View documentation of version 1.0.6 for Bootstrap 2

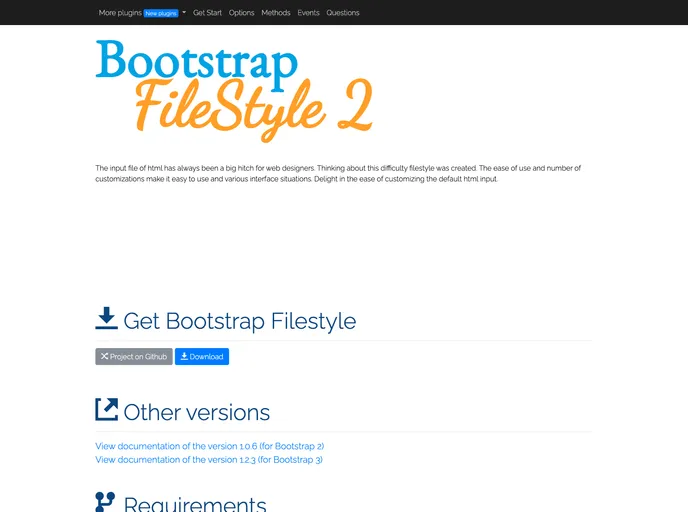click(x=209, y=446)
